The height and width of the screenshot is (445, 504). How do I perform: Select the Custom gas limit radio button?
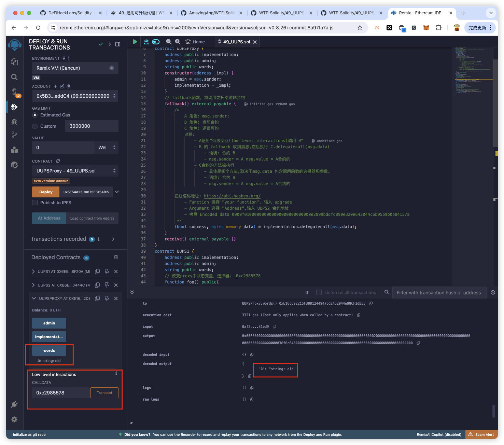(x=35, y=126)
